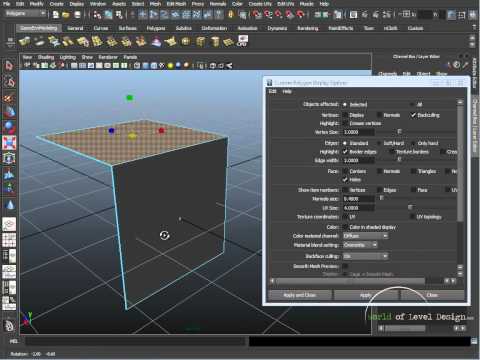480x360 pixels.
Task: Click the yellow center manipulator handle on cube
Action: click(132, 136)
